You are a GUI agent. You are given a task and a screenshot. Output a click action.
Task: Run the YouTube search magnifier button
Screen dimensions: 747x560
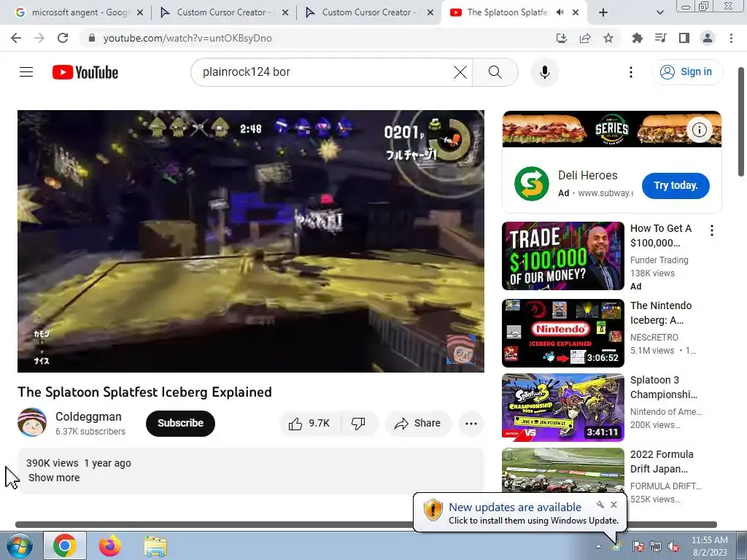[x=495, y=72]
